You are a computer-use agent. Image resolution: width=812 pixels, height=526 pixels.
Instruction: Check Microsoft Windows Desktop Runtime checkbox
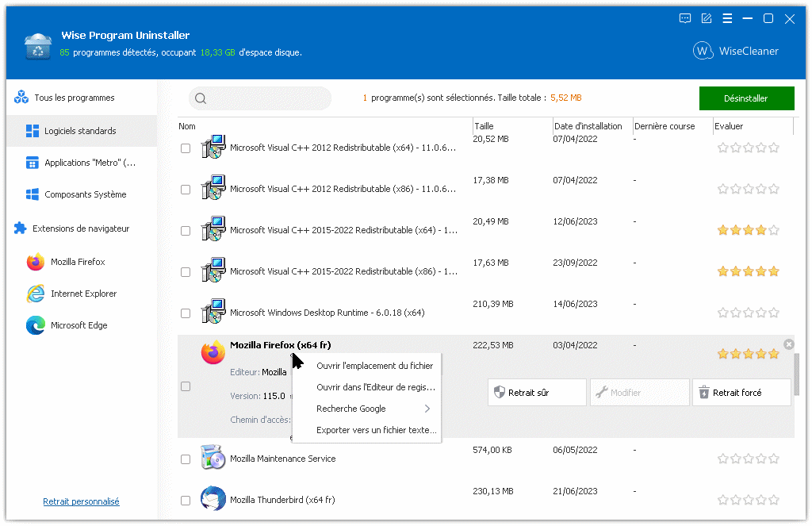[186, 313]
